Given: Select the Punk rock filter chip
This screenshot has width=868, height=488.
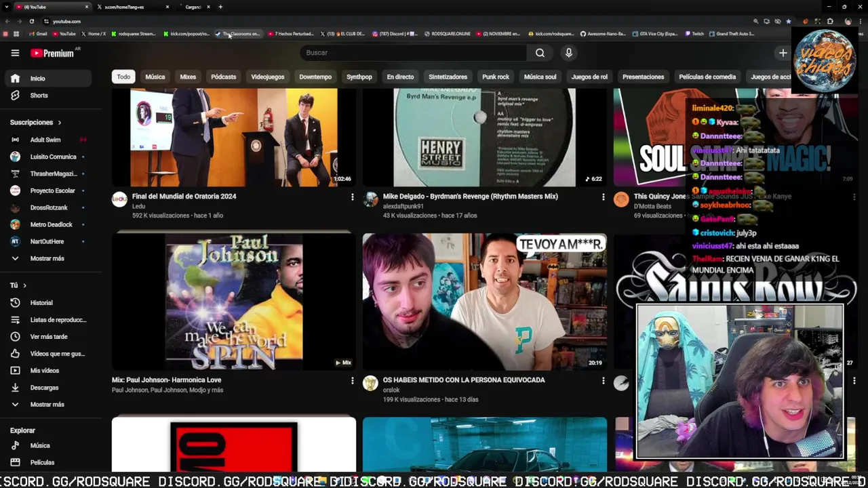Looking at the screenshot, I should pos(496,77).
